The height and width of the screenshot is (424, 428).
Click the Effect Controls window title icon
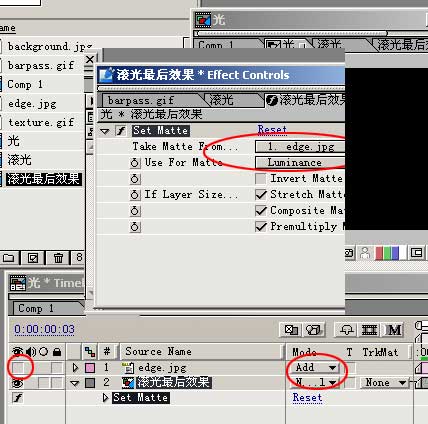[107, 75]
